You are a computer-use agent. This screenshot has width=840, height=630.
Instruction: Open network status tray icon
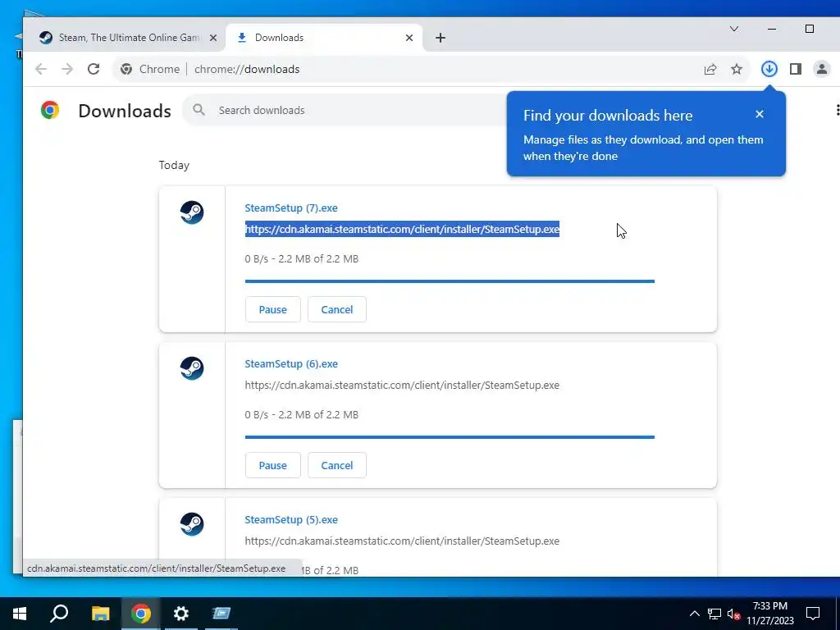pyautogui.click(x=714, y=614)
